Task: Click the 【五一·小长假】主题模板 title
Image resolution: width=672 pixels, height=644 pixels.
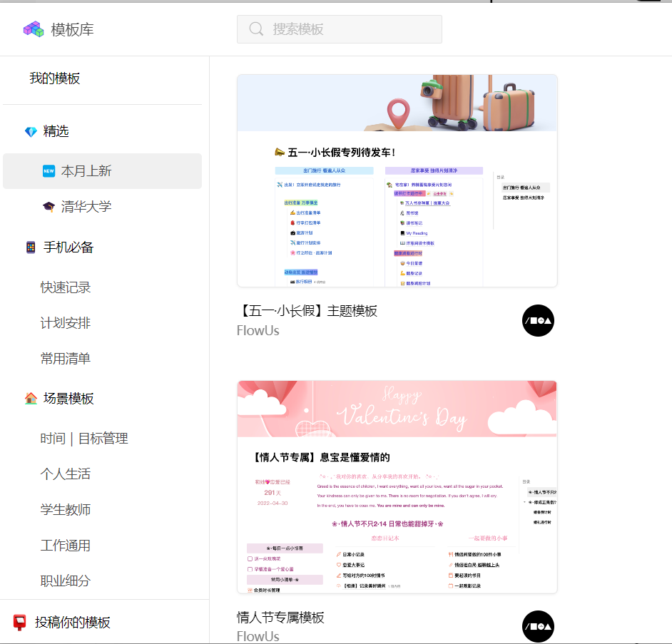Action: pos(307,311)
